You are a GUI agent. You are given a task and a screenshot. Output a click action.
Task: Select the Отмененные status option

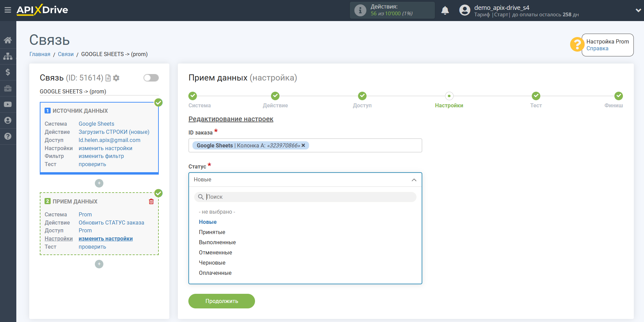pyautogui.click(x=216, y=253)
